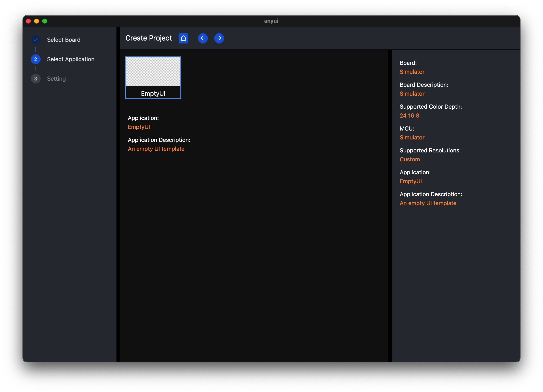
Task: Click the orange EmptyUI application name in center
Action: point(139,127)
